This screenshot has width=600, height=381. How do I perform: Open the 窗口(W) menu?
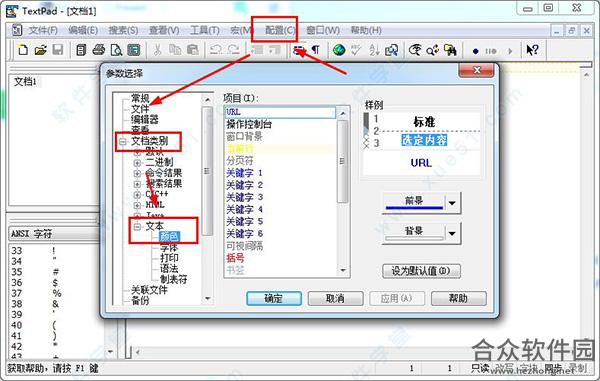(323, 30)
